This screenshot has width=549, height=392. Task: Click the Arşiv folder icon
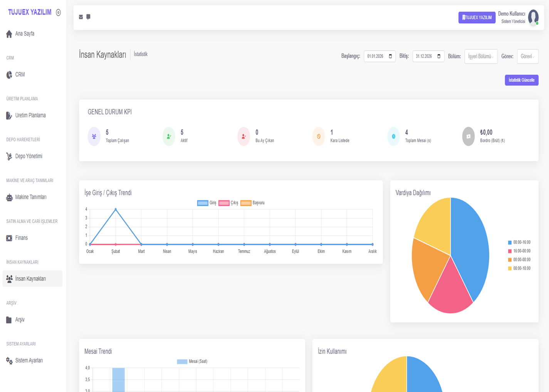pos(9,320)
